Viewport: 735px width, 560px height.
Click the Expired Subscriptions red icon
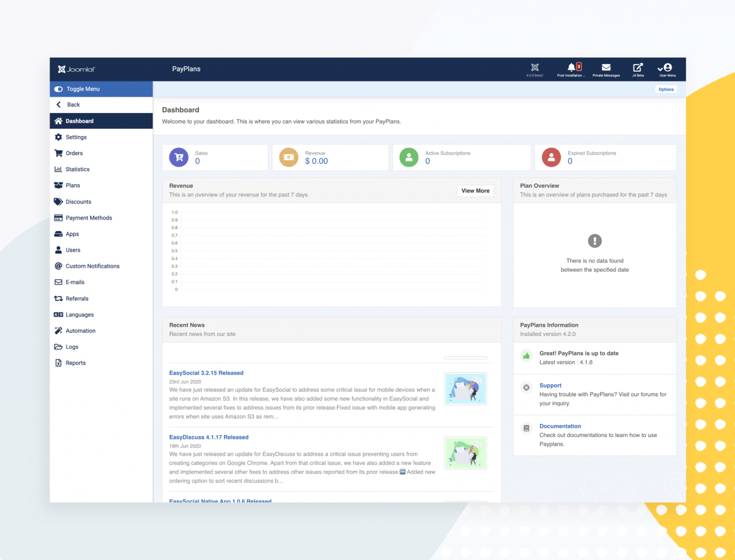click(x=551, y=157)
